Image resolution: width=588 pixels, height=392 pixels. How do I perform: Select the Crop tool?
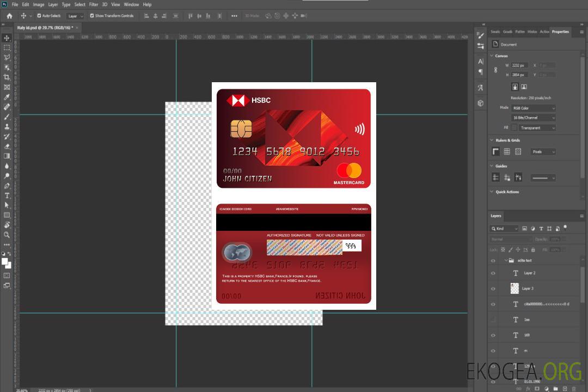pyautogui.click(x=7, y=77)
